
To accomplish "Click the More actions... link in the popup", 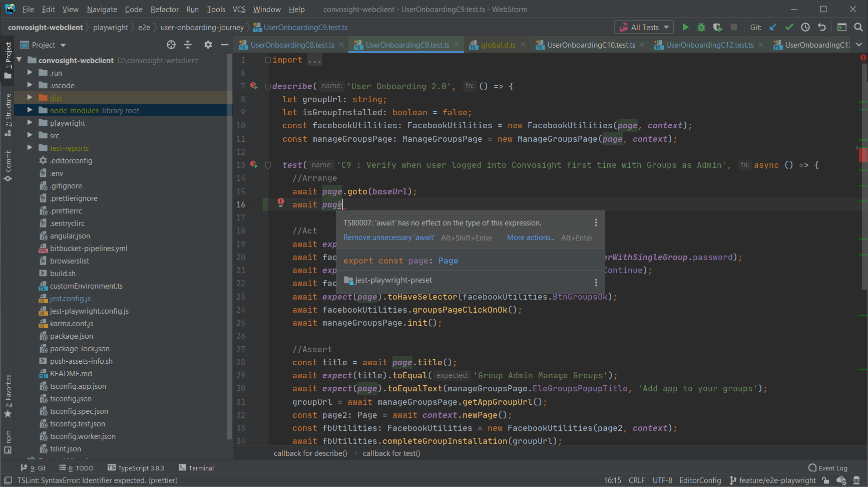I will (530, 237).
